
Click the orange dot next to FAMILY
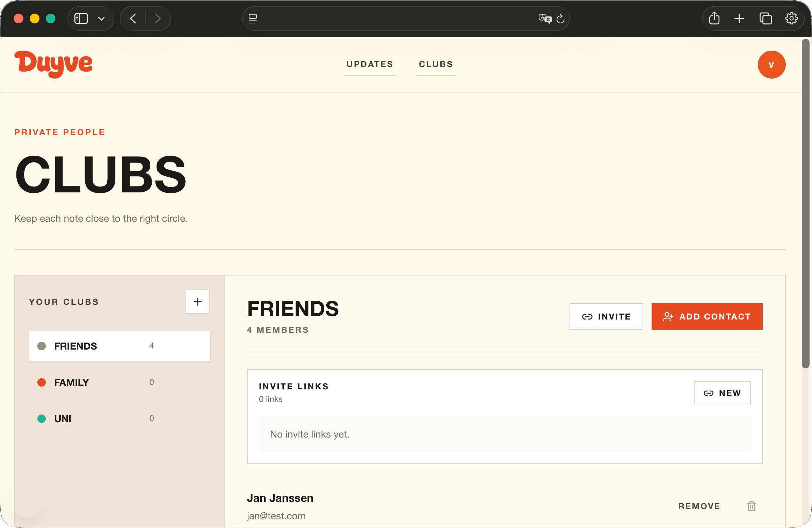[42, 382]
